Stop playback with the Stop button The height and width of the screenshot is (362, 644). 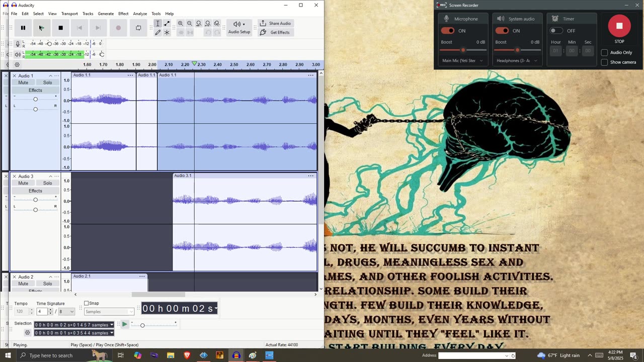[60, 28]
